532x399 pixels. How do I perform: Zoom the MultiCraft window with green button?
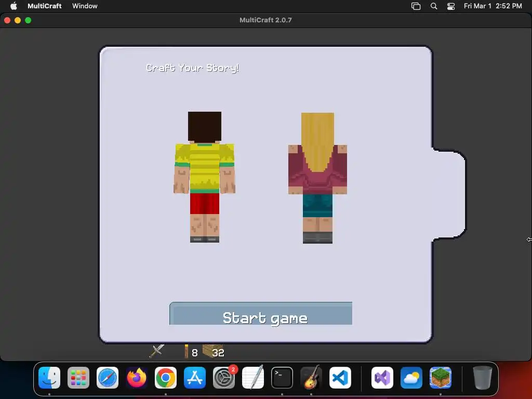[28, 20]
